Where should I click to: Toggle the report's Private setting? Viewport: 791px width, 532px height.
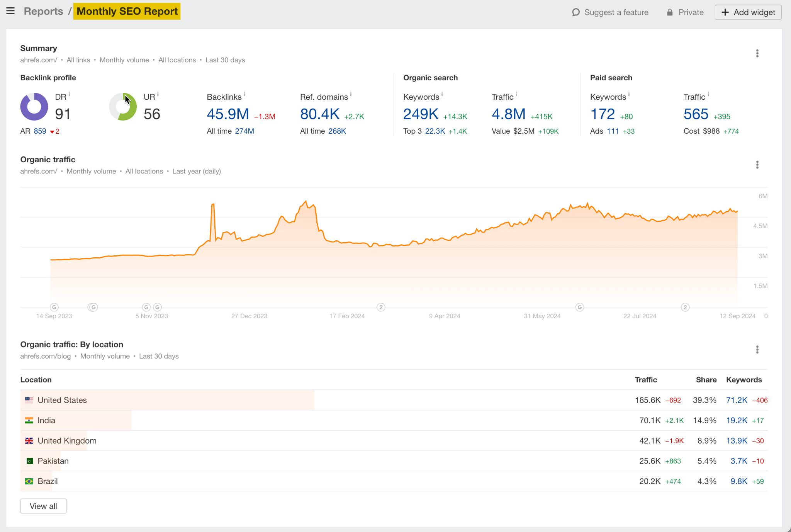click(x=686, y=12)
